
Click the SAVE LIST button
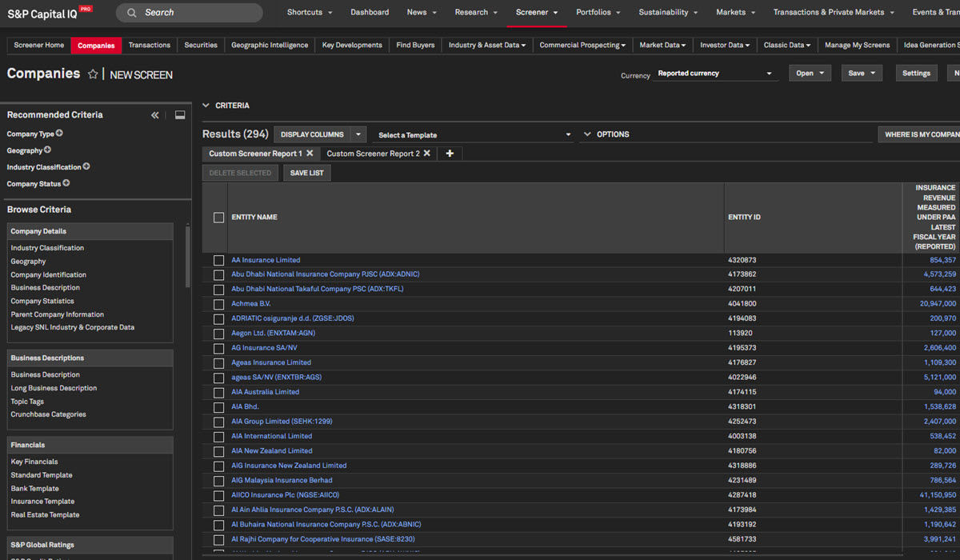(x=307, y=173)
